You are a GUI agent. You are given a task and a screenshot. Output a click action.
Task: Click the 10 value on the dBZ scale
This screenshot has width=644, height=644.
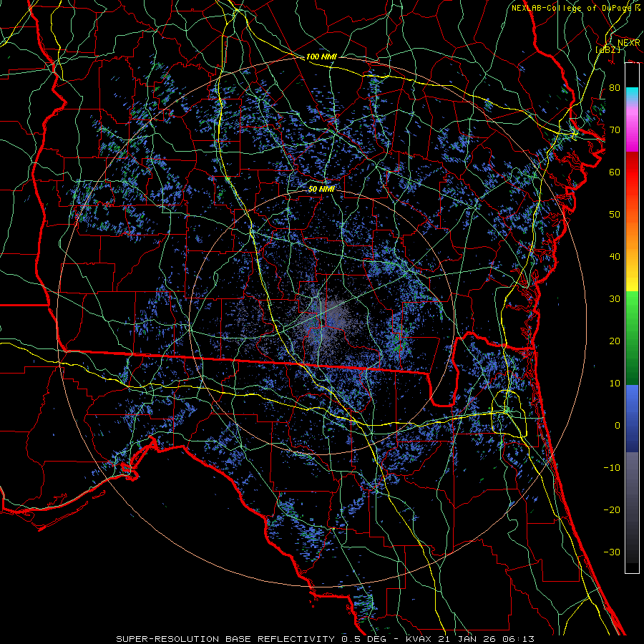tap(615, 384)
